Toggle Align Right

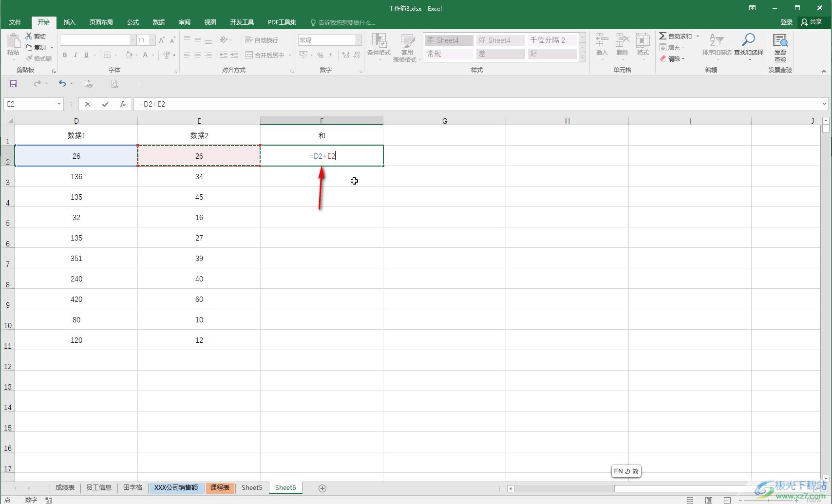click(208, 55)
